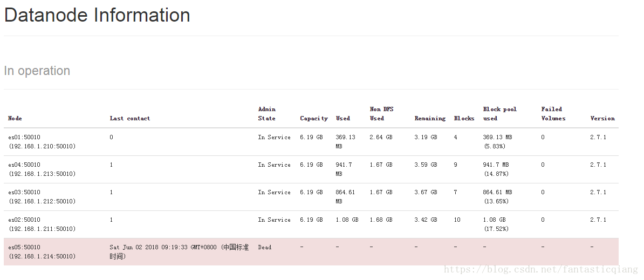Click the Remaining column header
Viewport: 644px width, 280px height.
pos(430,118)
